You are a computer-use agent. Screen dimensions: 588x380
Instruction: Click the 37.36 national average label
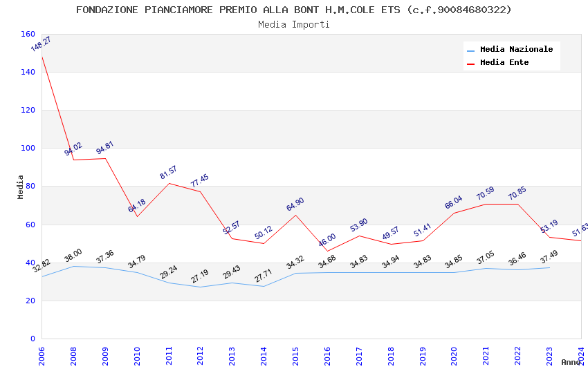click(x=105, y=257)
